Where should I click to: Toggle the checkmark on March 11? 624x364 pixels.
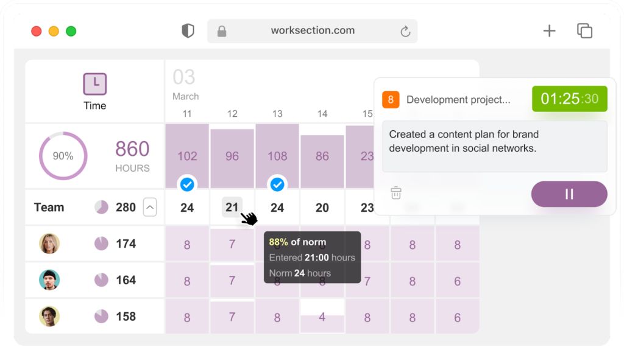187,184
